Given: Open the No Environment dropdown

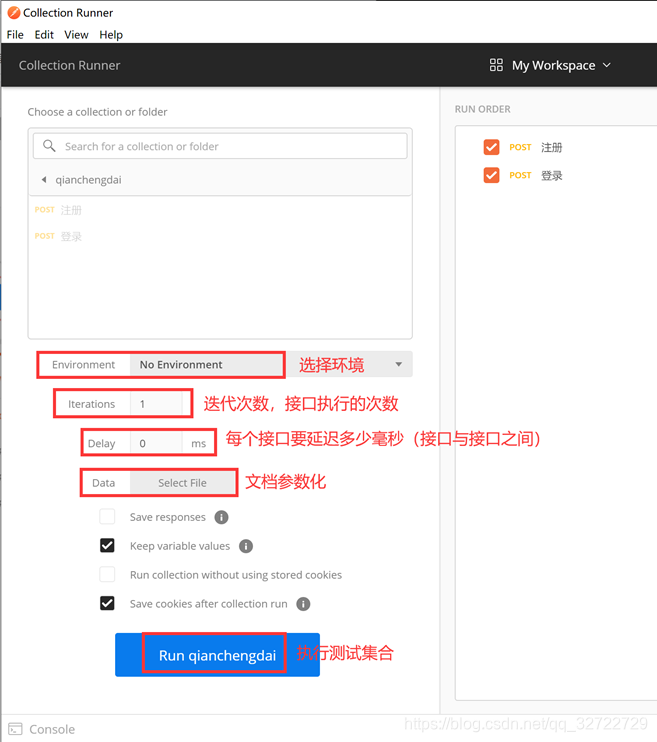Looking at the screenshot, I should 271,364.
